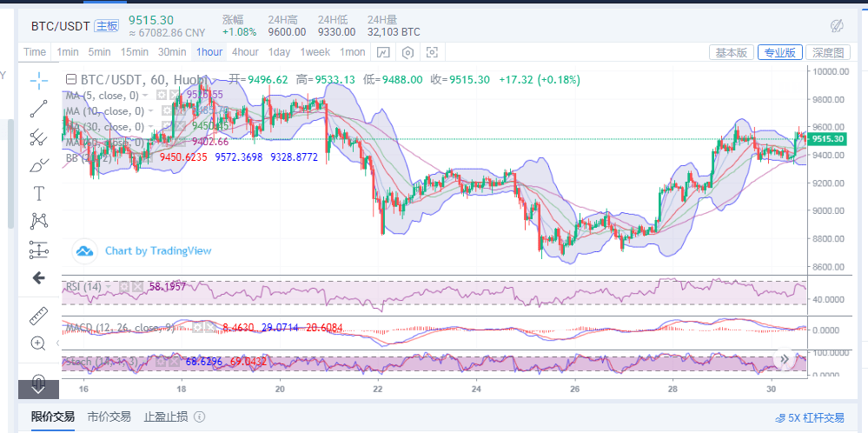Choose the brush drawing tool
Viewport: 868px width, 433px height.
[x=39, y=164]
